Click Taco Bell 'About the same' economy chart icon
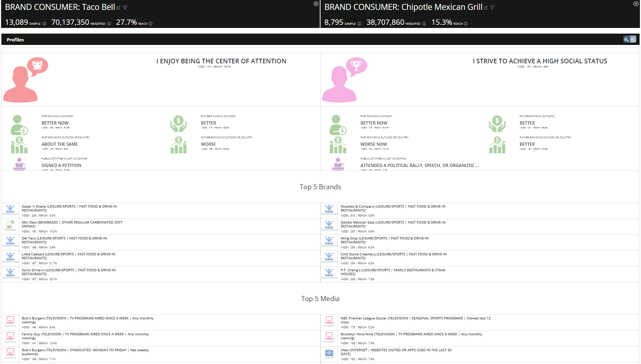This screenshot has width=641, height=364. pyautogui.click(x=19, y=145)
